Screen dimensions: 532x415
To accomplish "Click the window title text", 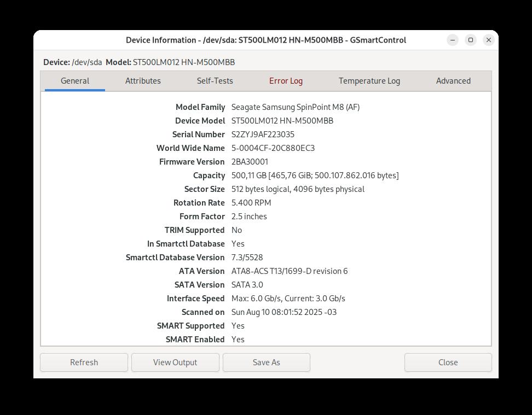I will tap(266, 40).
